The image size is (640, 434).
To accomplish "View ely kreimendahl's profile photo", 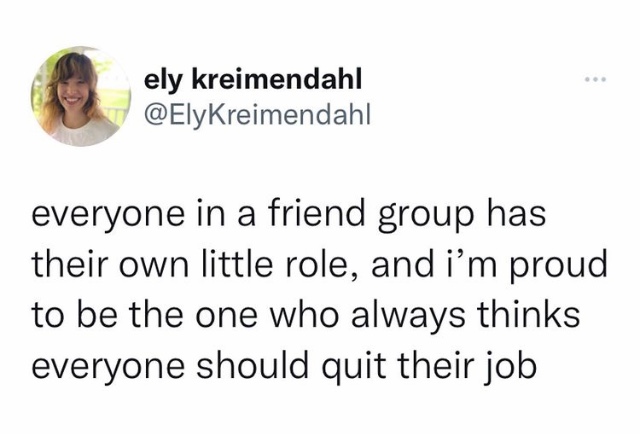I will (x=81, y=96).
